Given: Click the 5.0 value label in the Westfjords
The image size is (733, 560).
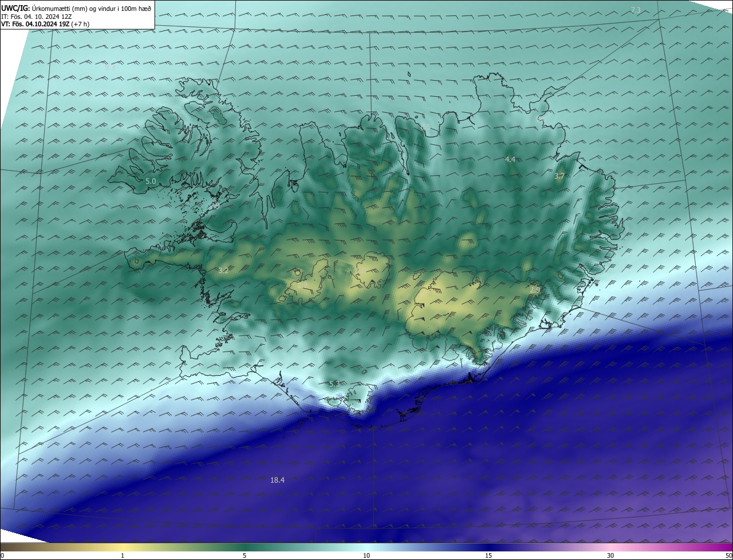Looking at the screenshot, I should pos(151,181).
